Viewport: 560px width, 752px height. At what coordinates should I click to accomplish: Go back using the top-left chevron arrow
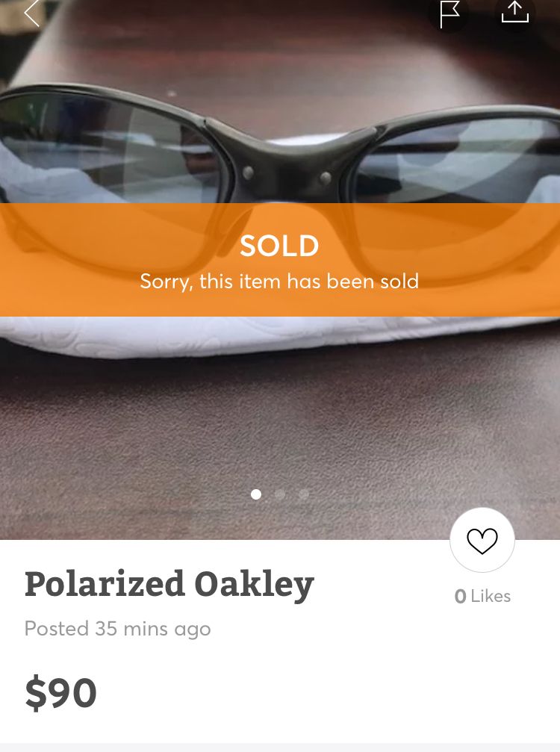point(32,13)
